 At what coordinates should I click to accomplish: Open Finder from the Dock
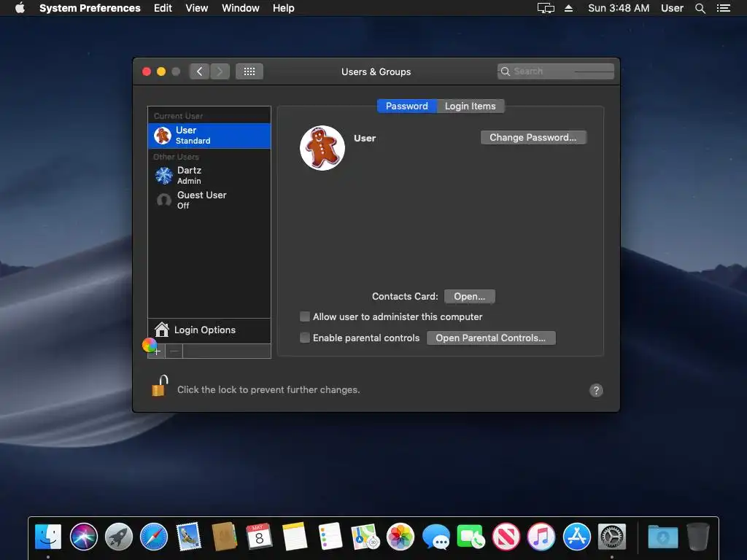(48, 537)
